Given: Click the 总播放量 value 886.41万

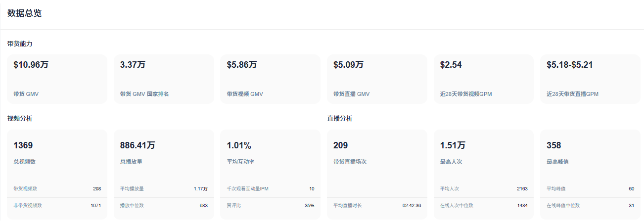Looking at the screenshot, I should pyautogui.click(x=138, y=145).
